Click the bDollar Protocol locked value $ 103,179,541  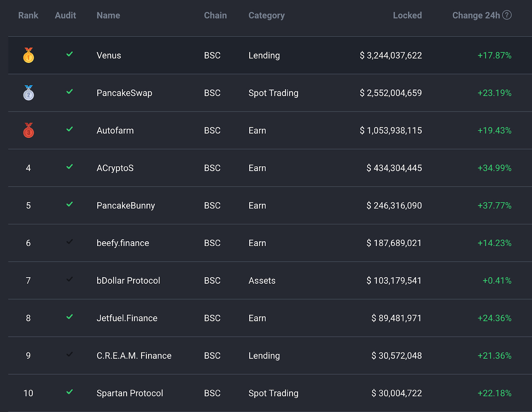point(394,280)
